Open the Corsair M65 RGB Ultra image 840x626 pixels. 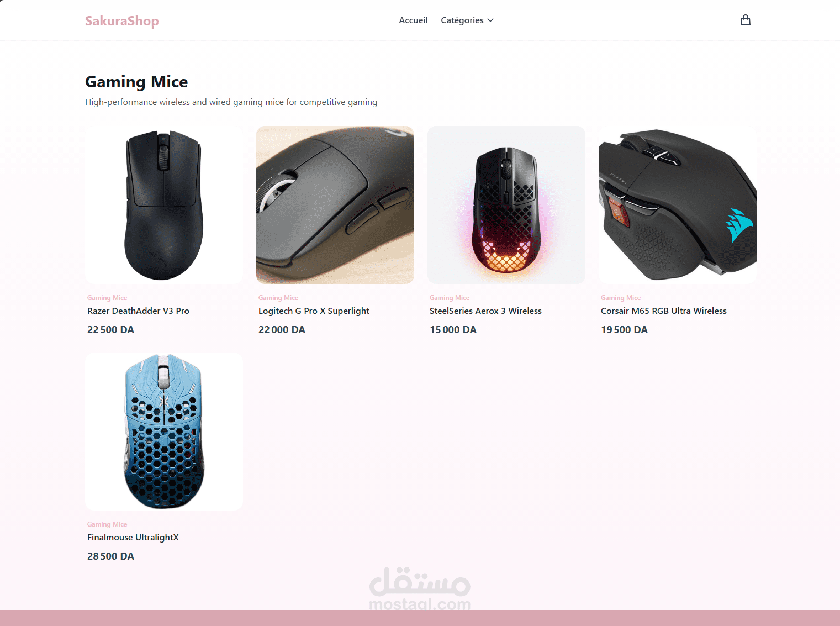point(678,205)
